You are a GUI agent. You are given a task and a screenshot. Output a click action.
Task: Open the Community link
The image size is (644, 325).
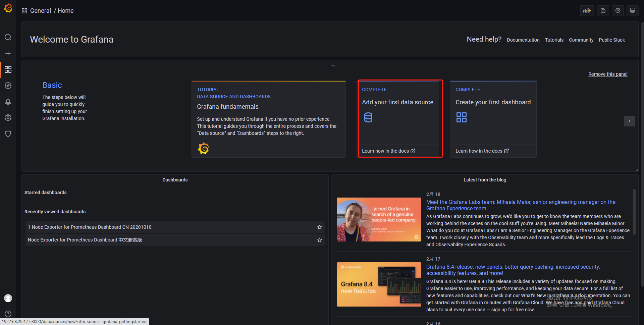(581, 40)
